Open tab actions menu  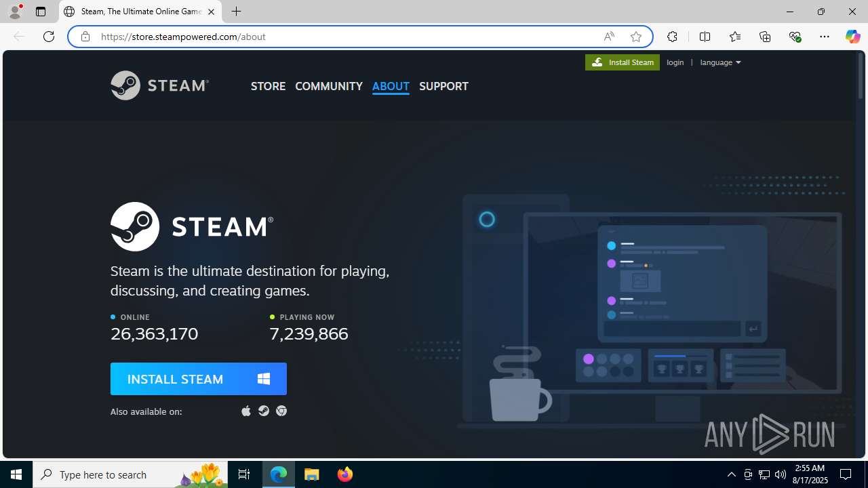(41, 12)
